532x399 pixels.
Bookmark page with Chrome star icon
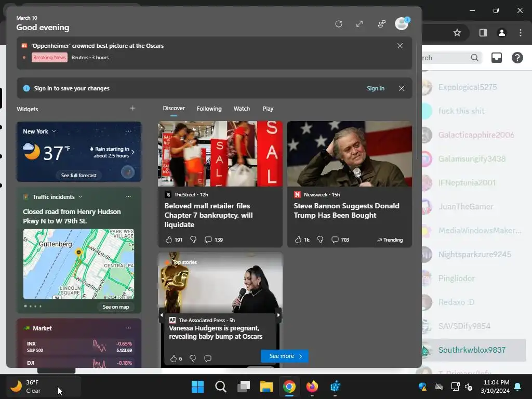(x=457, y=33)
